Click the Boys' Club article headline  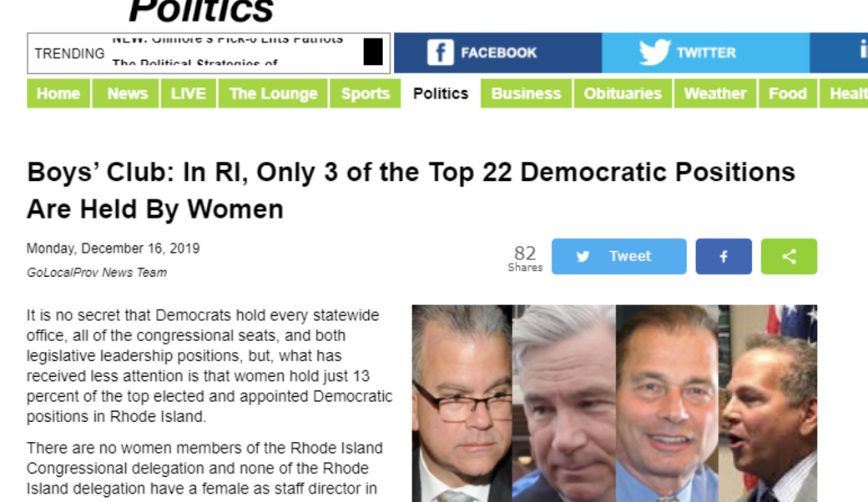411,191
